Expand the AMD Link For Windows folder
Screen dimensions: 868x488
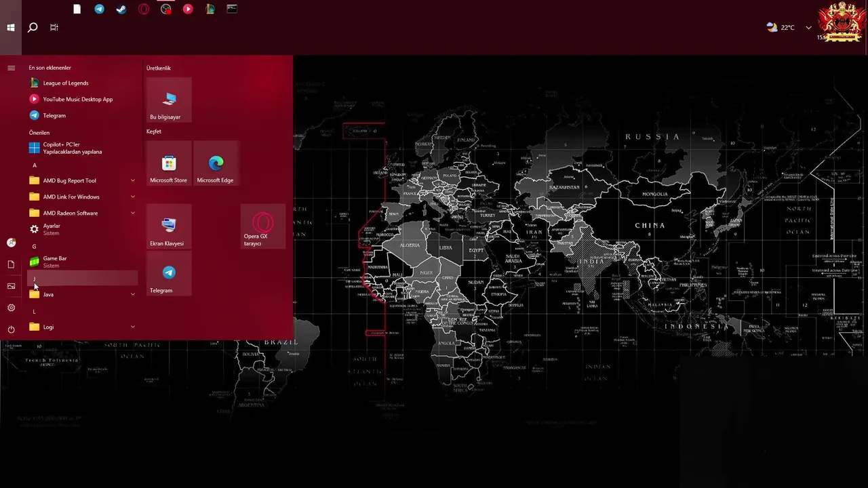point(83,197)
